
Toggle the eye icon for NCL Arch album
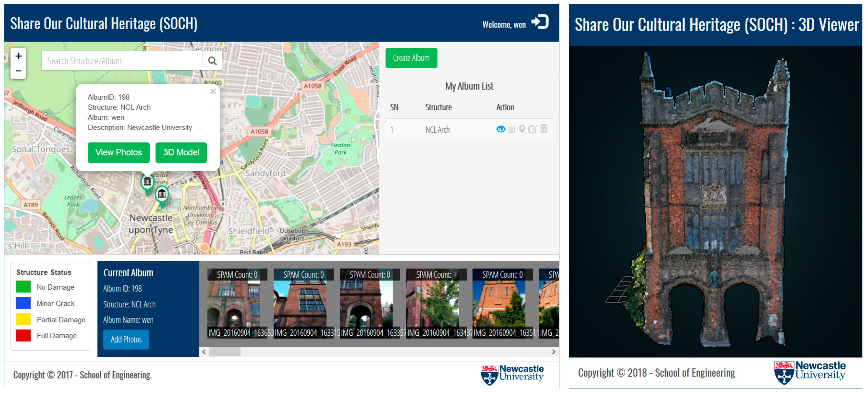click(500, 129)
